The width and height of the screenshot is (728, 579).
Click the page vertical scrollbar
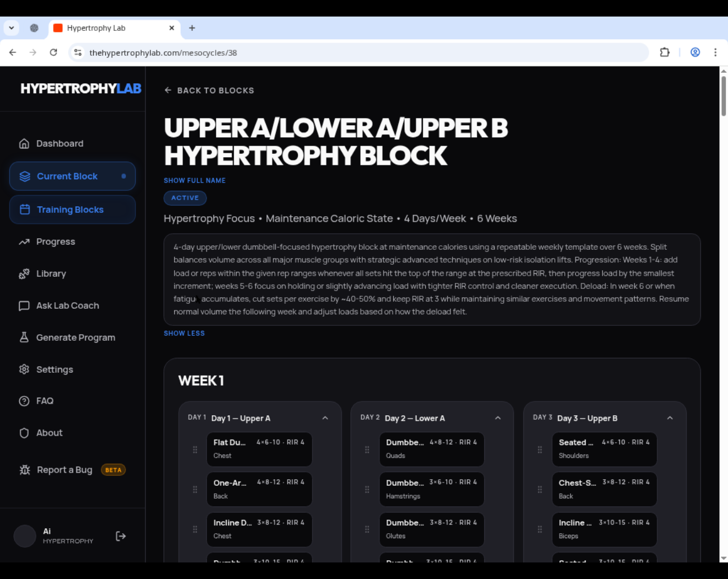tap(724, 96)
